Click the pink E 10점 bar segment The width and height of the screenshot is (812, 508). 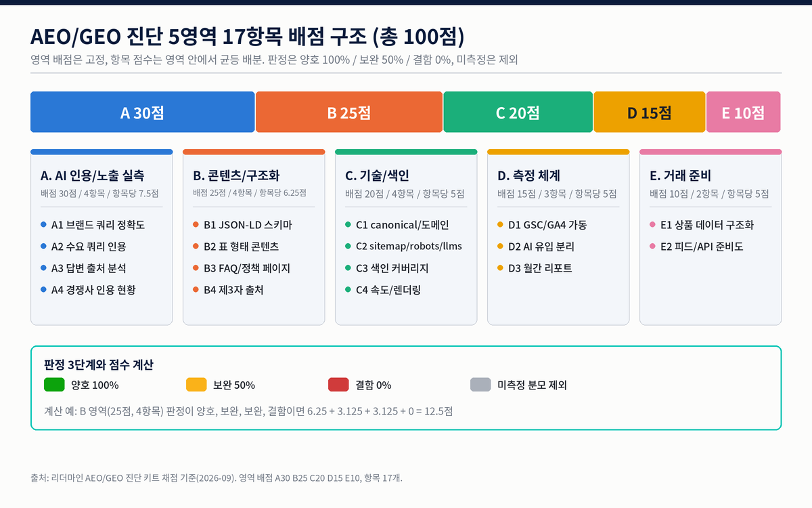click(744, 112)
